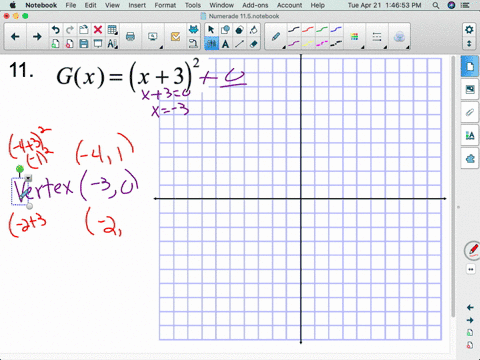
Task: Open the Account menu
Action: tap(289, 5)
